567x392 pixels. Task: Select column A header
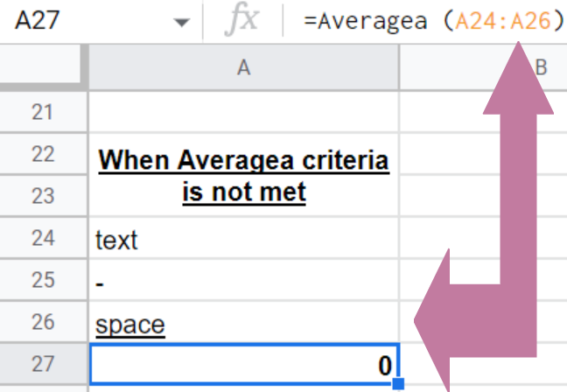[x=243, y=67]
